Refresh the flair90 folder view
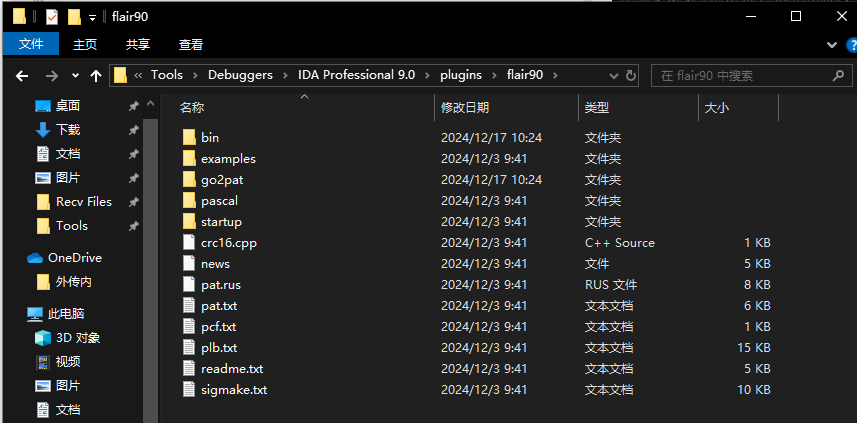This screenshot has width=857, height=423. point(630,75)
